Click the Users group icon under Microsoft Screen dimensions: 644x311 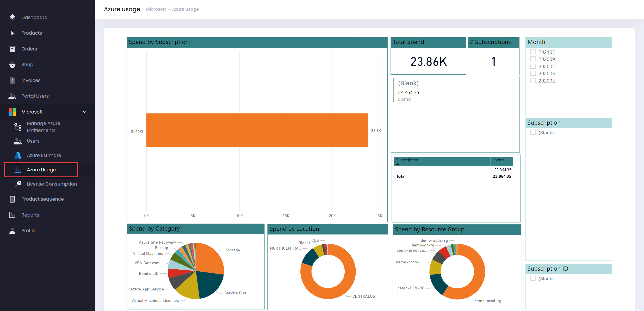pos(18,141)
